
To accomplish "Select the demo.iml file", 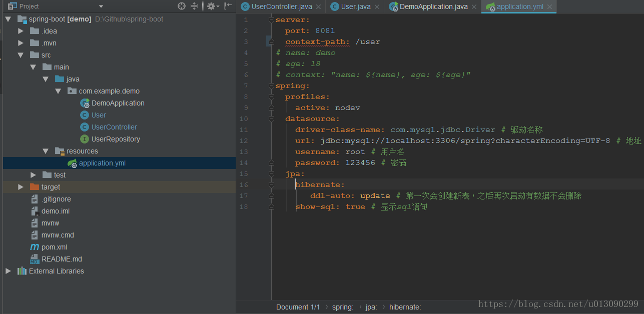I will pos(56,211).
